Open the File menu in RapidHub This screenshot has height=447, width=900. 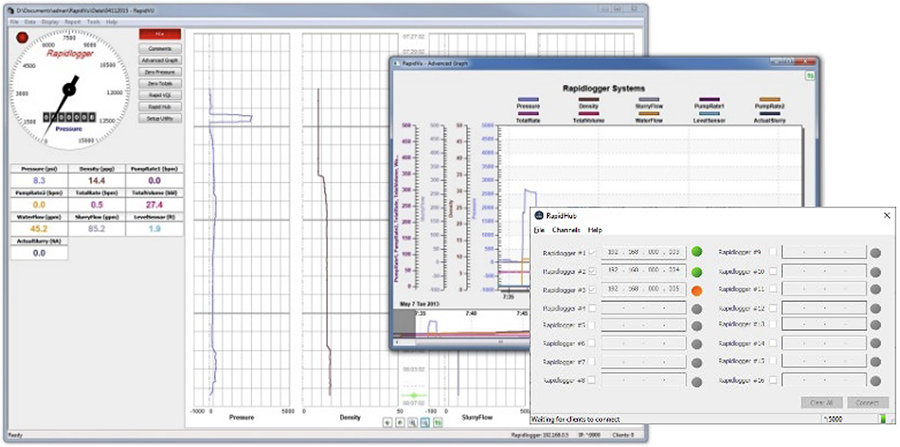click(538, 230)
